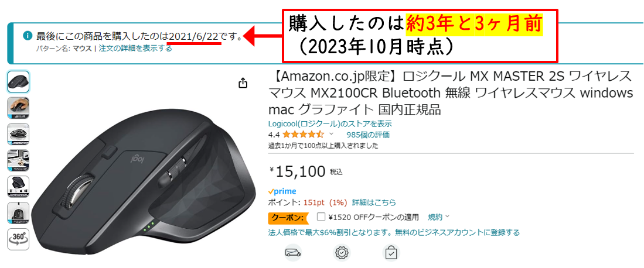Select the third product thumbnail
The image size is (644, 268).
coord(19,134)
